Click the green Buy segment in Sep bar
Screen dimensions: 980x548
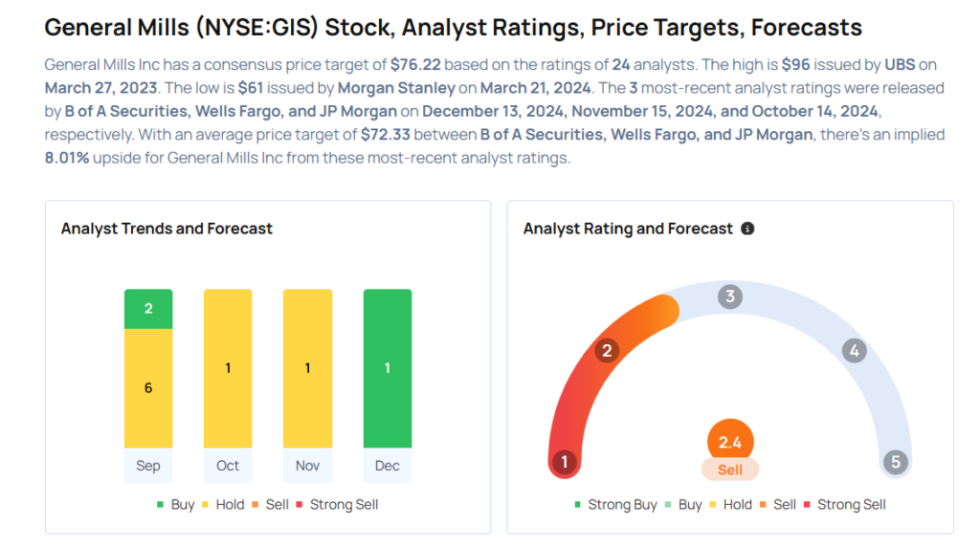point(148,309)
